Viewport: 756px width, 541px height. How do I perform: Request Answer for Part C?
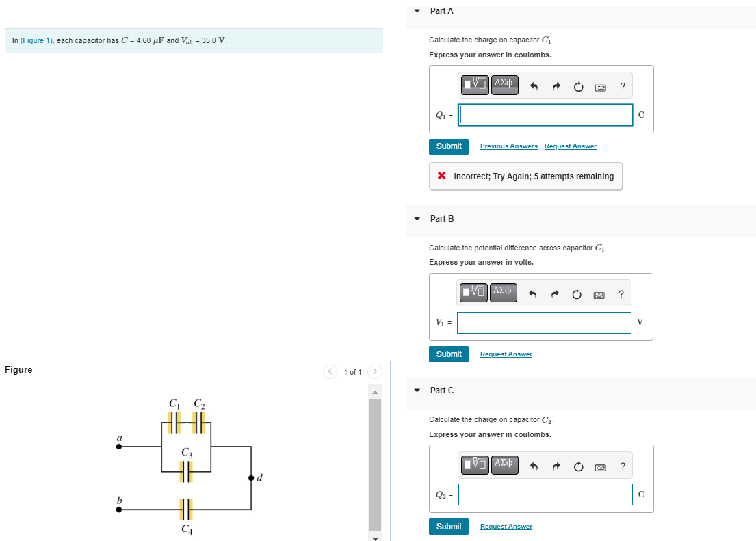coord(506,527)
